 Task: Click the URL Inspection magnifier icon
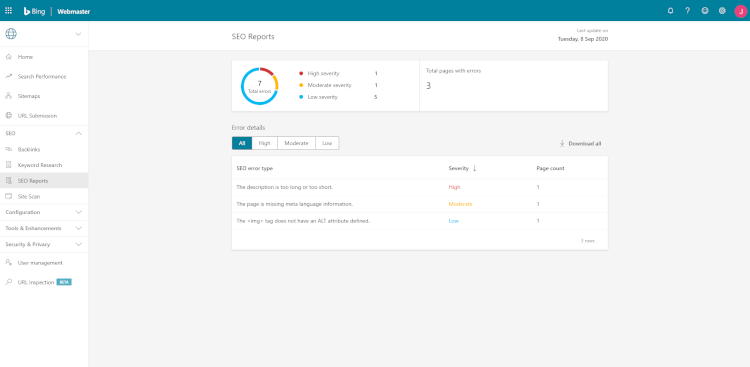(9, 282)
